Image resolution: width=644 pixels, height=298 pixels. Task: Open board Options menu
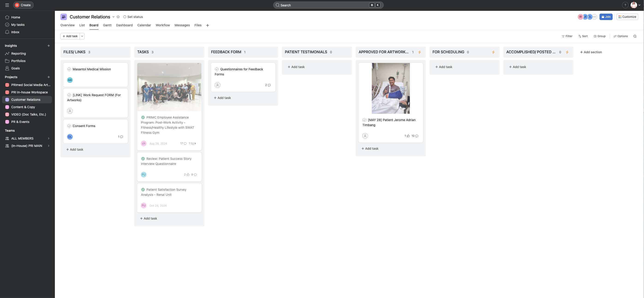[x=620, y=36]
